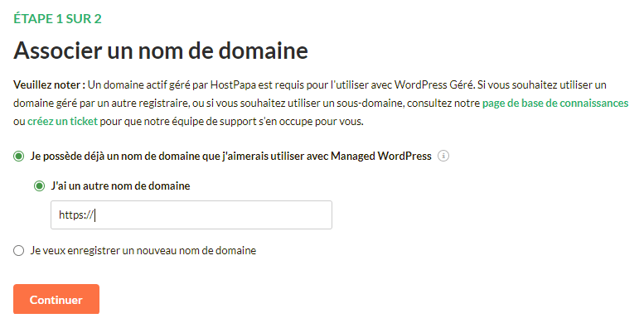The image size is (644, 323).
Task: Choose "Je veux enregistrer un nouveau nom de domaine"
Action: click(18, 251)
